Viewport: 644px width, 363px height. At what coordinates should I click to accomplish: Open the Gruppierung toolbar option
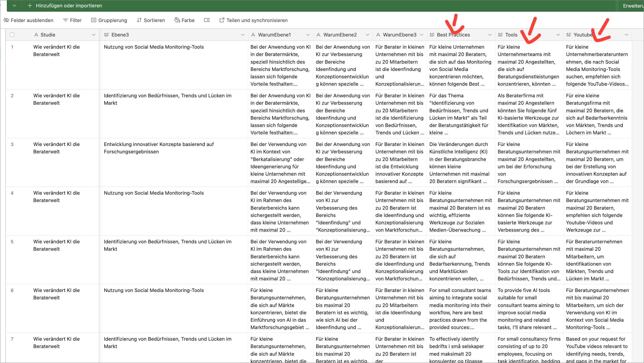(109, 20)
